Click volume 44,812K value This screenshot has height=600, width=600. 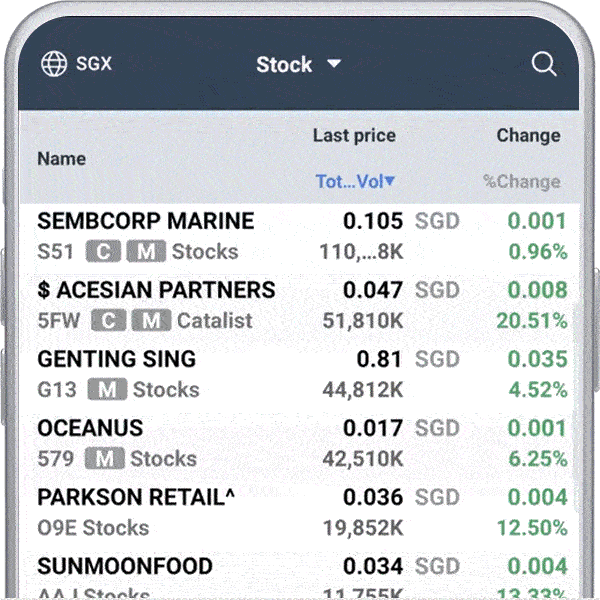point(363,390)
